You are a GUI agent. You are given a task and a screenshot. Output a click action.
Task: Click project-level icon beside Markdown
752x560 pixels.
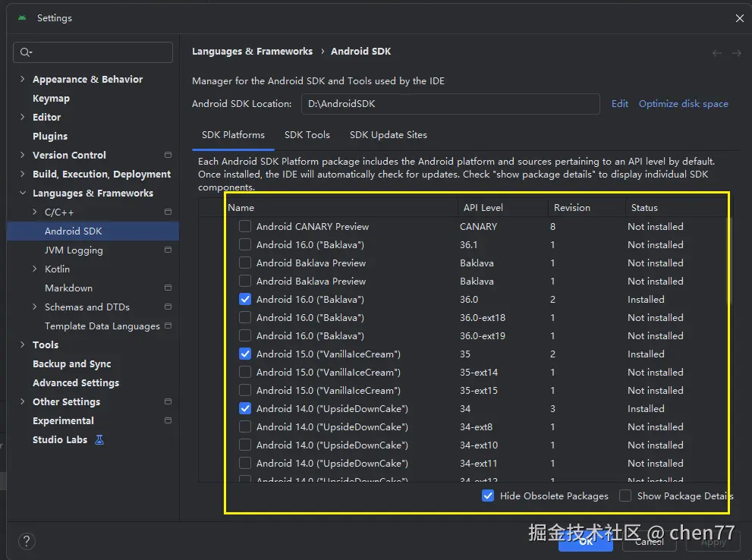(168, 288)
